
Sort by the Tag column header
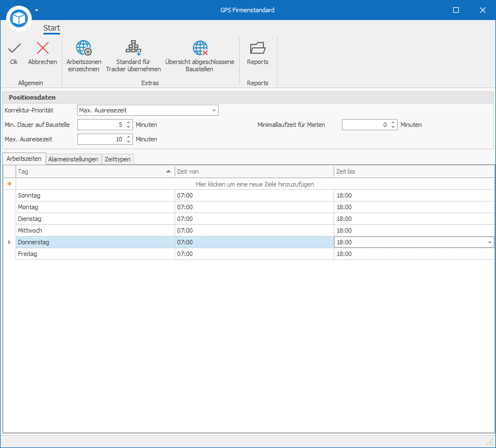(x=95, y=171)
